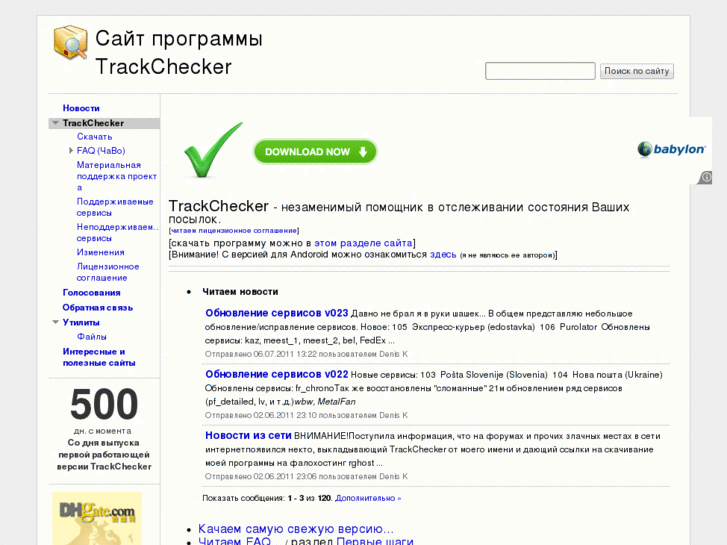Viewport: 727px width, 545px height.
Task: Open Изменения in the sidebar
Action: (x=101, y=252)
